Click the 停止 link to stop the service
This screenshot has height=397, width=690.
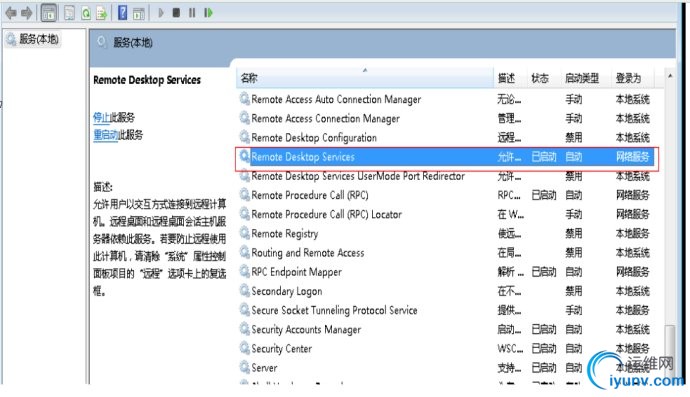pos(101,118)
